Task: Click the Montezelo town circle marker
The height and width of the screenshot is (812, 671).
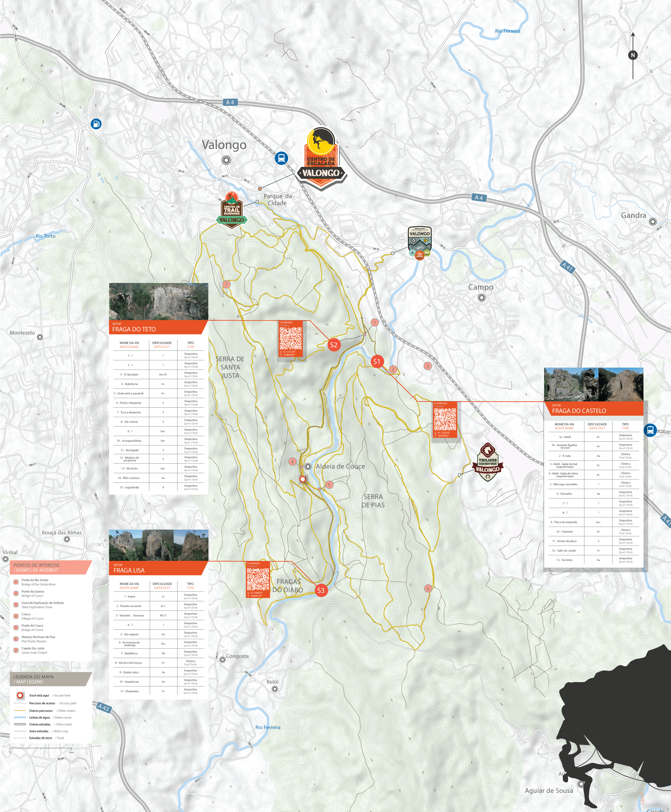Action: (40, 337)
